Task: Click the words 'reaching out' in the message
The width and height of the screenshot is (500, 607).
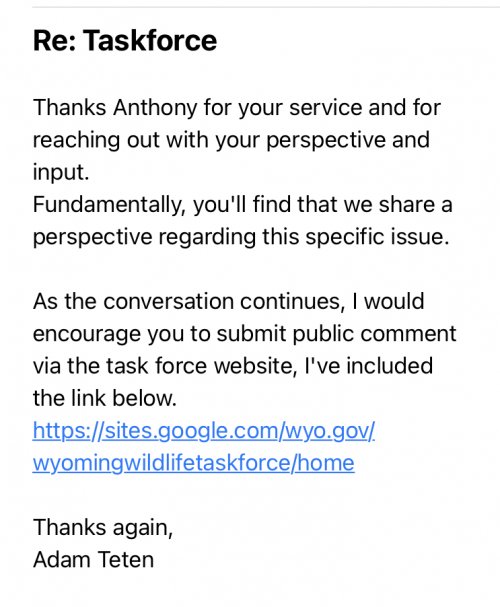Action: click(x=96, y=141)
